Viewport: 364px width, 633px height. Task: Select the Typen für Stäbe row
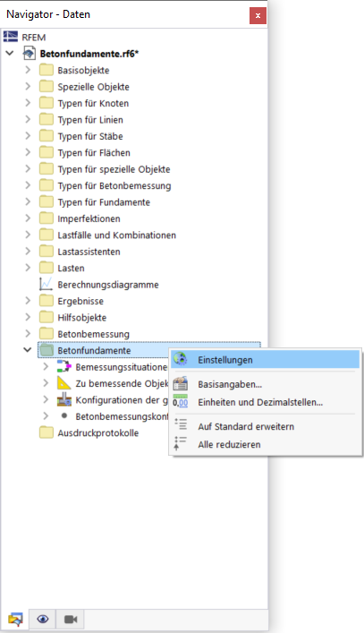[90, 136]
